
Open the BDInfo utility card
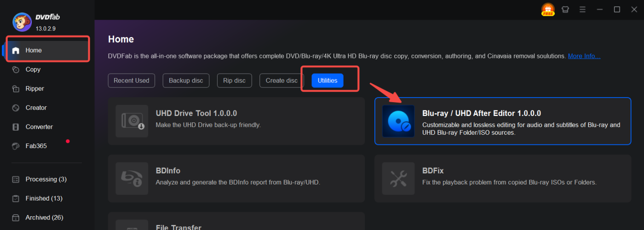[x=236, y=178]
